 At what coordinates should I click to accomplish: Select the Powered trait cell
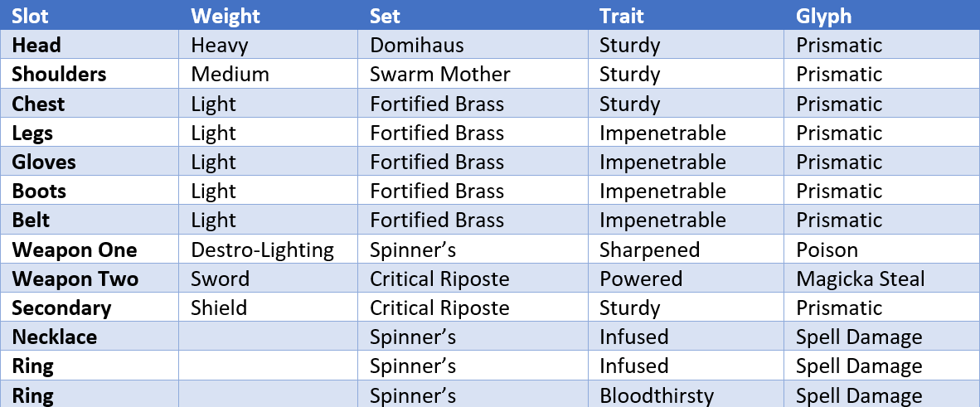pyautogui.click(x=641, y=279)
